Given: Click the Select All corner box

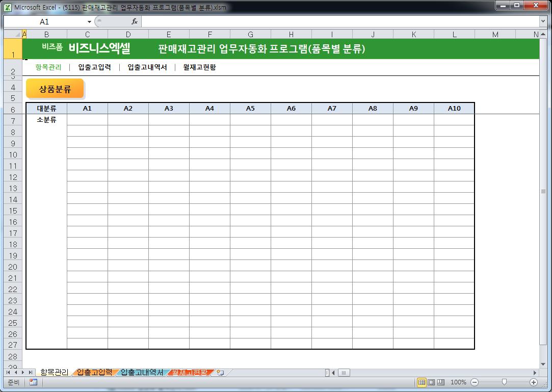Looking at the screenshot, I should click(x=13, y=34).
